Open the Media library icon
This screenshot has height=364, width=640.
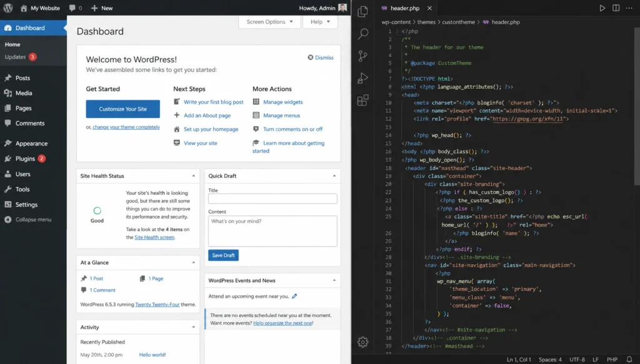click(x=7, y=93)
